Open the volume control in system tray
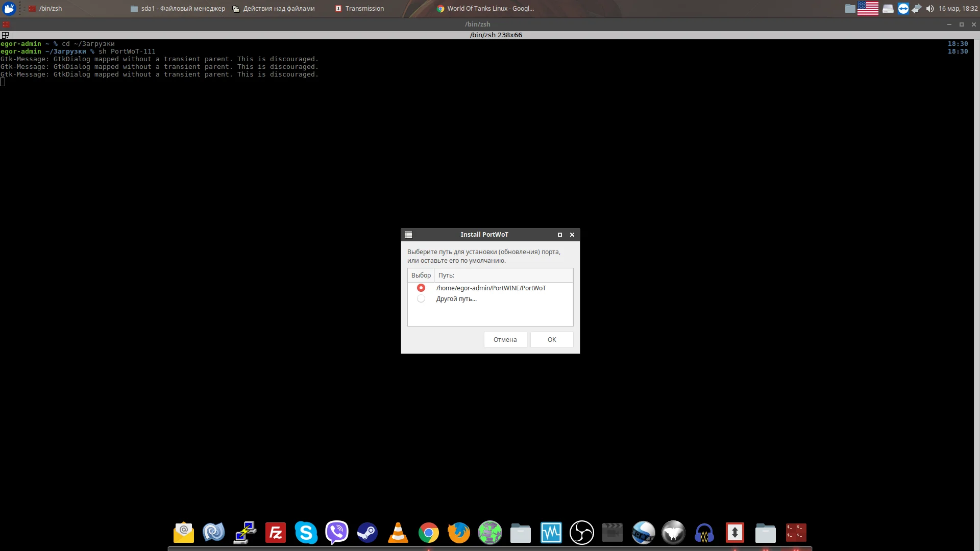The width and height of the screenshot is (980, 551). point(930,9)
